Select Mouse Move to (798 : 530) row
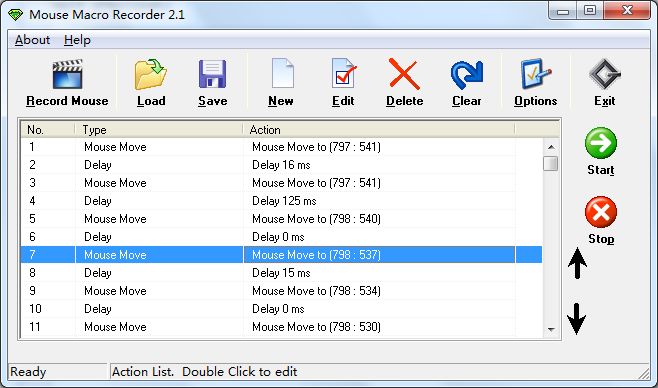658x388 pixels. coord(281,327)
